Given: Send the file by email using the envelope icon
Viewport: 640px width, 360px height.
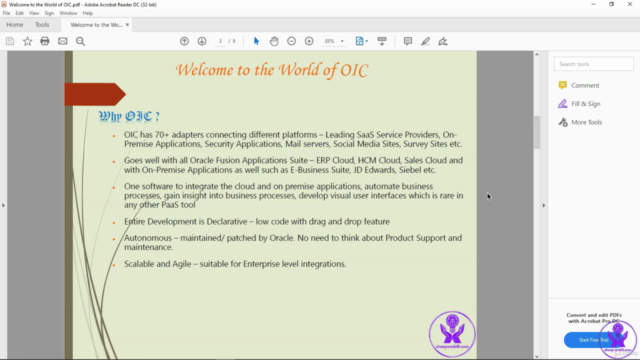Looking at the screenshot, I should pos(62,41).
